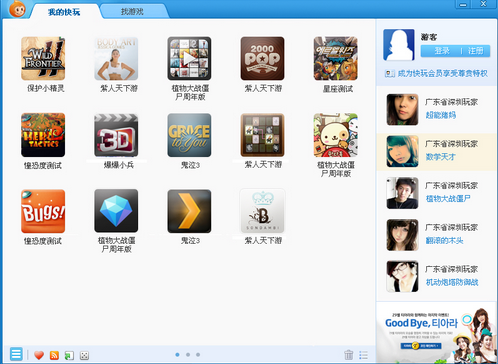This screenshot has height=364, width=498.
Task: Switch to the 找游戏 tab
Action: pos(132,12)
